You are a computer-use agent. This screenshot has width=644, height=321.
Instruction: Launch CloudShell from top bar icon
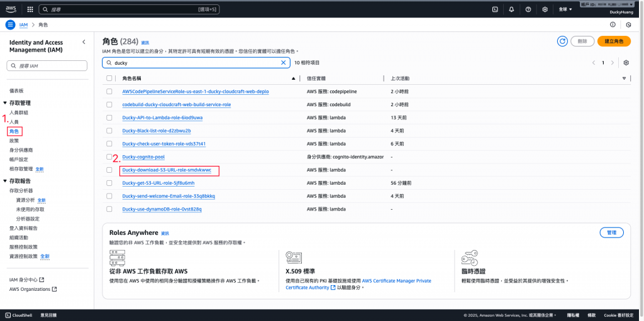point(496,9)
